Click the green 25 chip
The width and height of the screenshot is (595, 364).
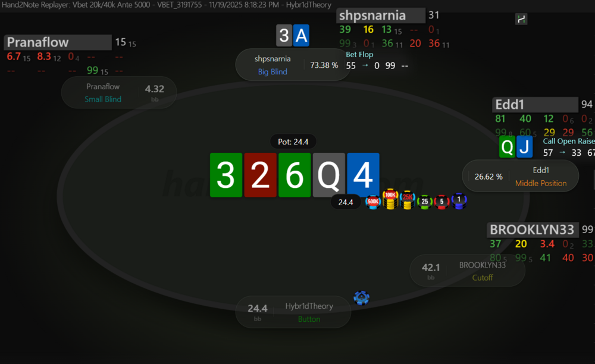pyautogui.click(x=425, y=202)
